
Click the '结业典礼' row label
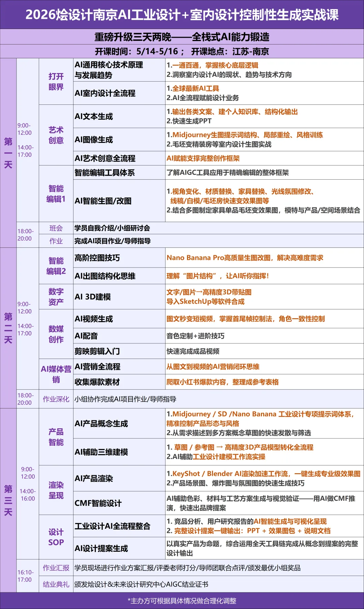pos(56,584)
